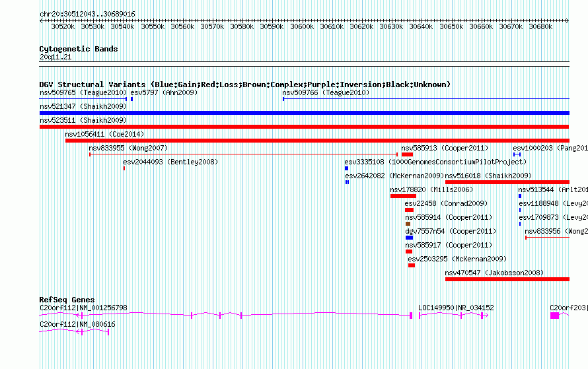Click the nsv585917 (Cooper2011) red block
The height and width of the screenshot is (369, 588).
click(409, 252)
